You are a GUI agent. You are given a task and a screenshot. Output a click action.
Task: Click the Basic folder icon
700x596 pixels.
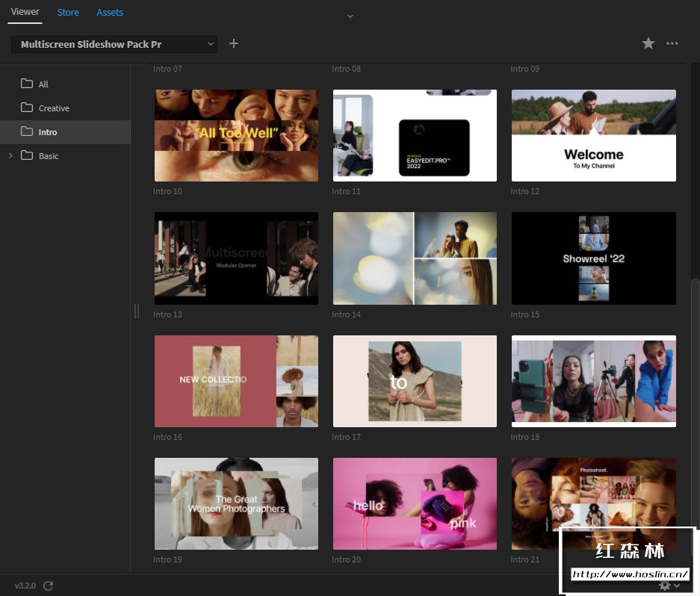point(27,156)
